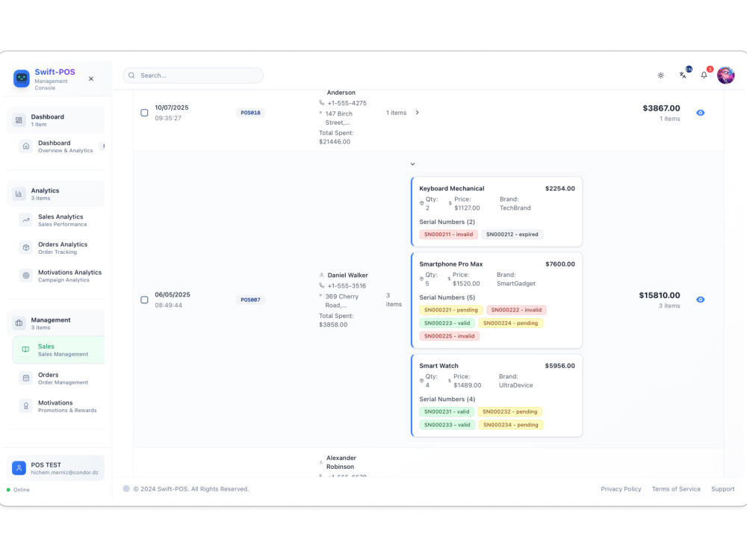Open the language translation icon
The image size is (747, 560).
point(683,75)
